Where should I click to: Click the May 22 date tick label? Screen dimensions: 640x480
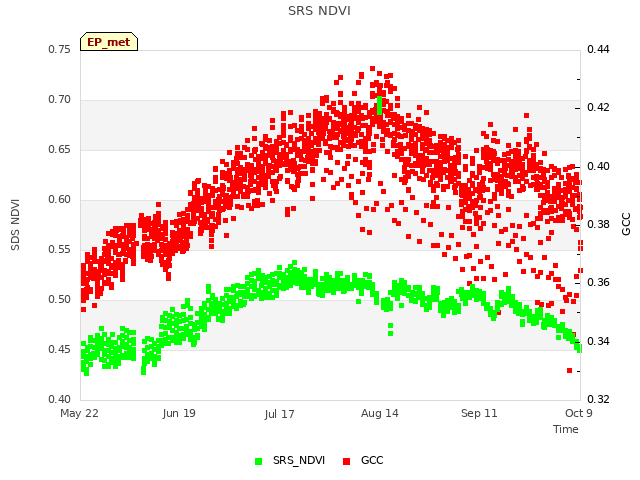click(79, 413)
